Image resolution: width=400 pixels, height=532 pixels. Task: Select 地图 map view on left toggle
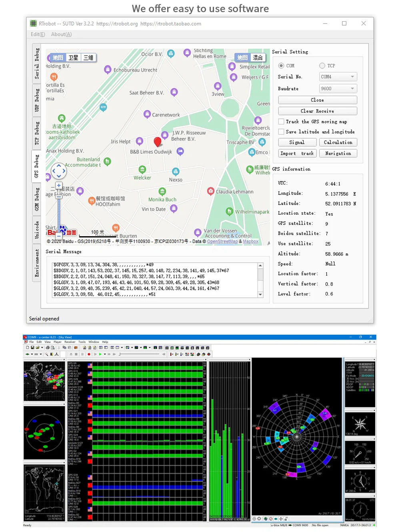(x=58, y=58)
